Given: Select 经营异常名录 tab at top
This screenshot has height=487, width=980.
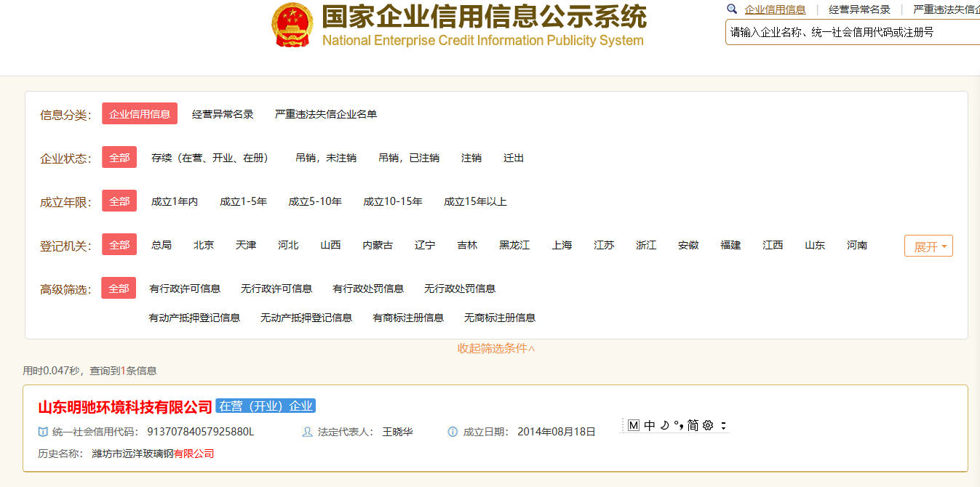Looking at the screenshot, I should pos(859,9).
